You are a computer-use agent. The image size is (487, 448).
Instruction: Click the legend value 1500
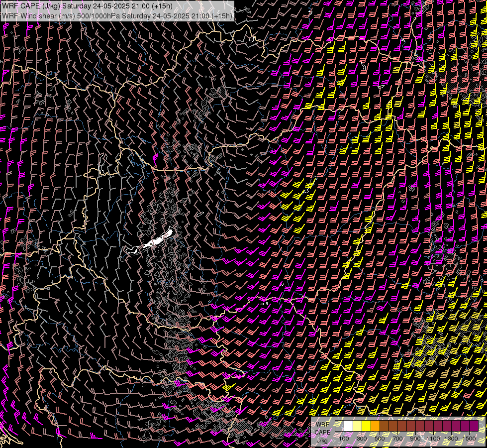[469, 439]
